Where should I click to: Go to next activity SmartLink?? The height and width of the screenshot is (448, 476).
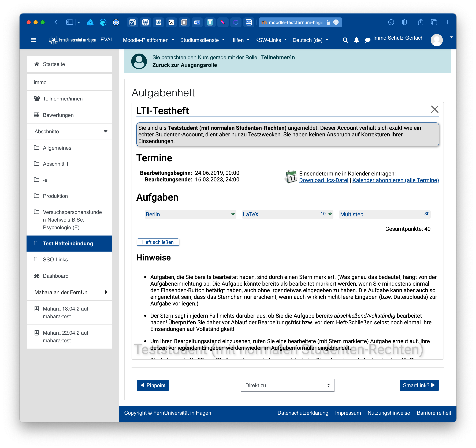[419, 385]
